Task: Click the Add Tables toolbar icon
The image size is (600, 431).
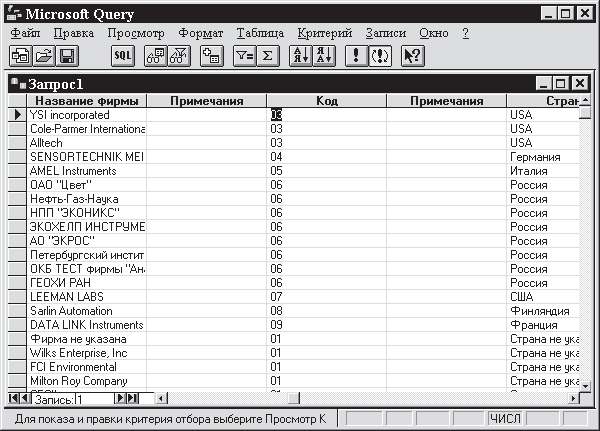Action: (x=211, y=57)
